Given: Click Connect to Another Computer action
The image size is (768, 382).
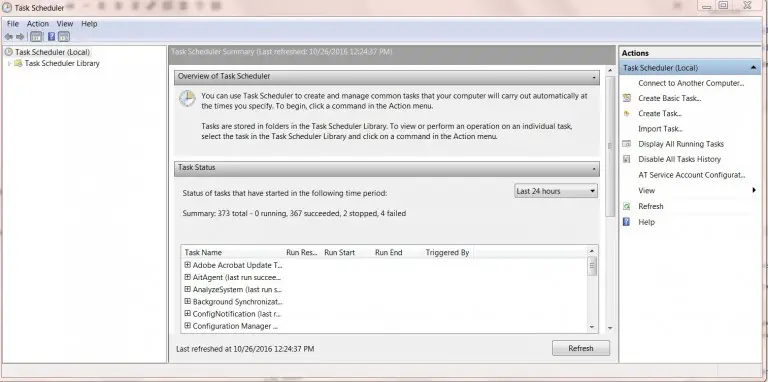Looking at the screenshot, I should click(x=691, y=83).
